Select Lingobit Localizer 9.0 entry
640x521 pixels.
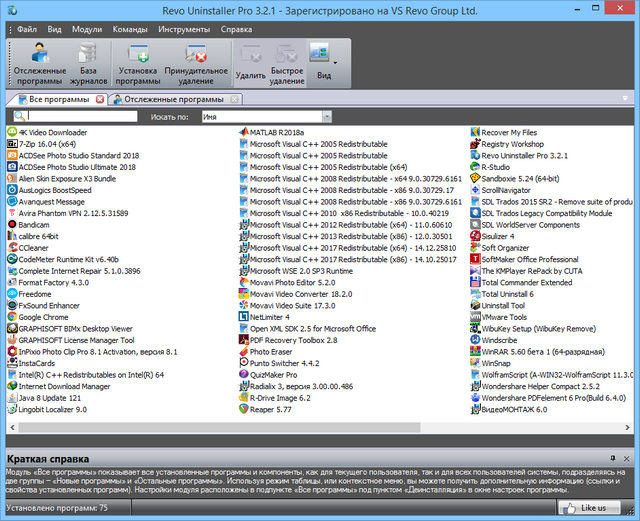pos(47,409)
